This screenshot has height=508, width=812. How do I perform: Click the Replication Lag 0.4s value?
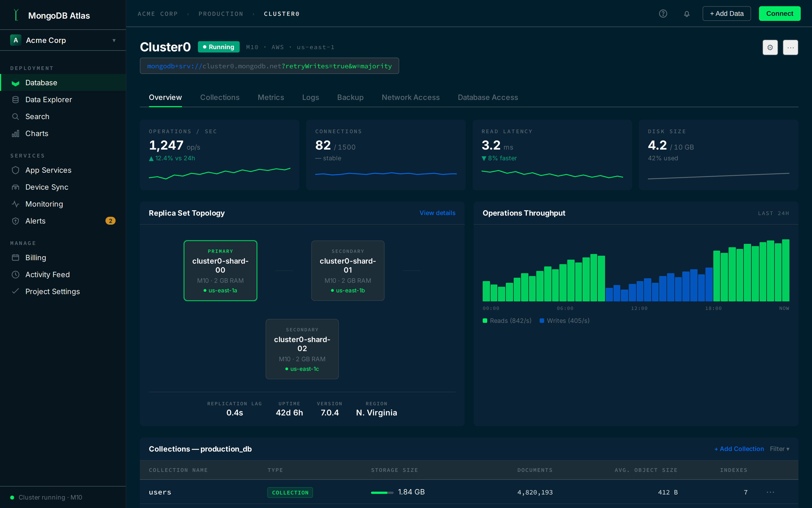pos(235,413)
